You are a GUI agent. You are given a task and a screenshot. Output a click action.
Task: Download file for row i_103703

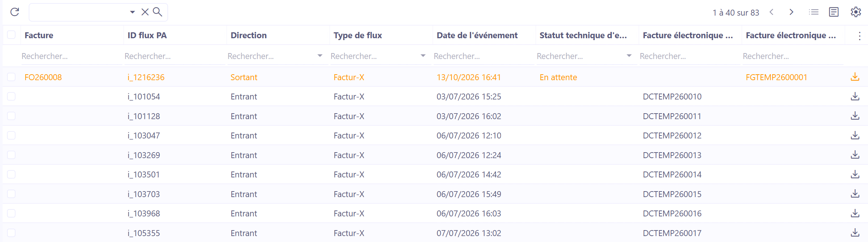[x=855, y=194]
